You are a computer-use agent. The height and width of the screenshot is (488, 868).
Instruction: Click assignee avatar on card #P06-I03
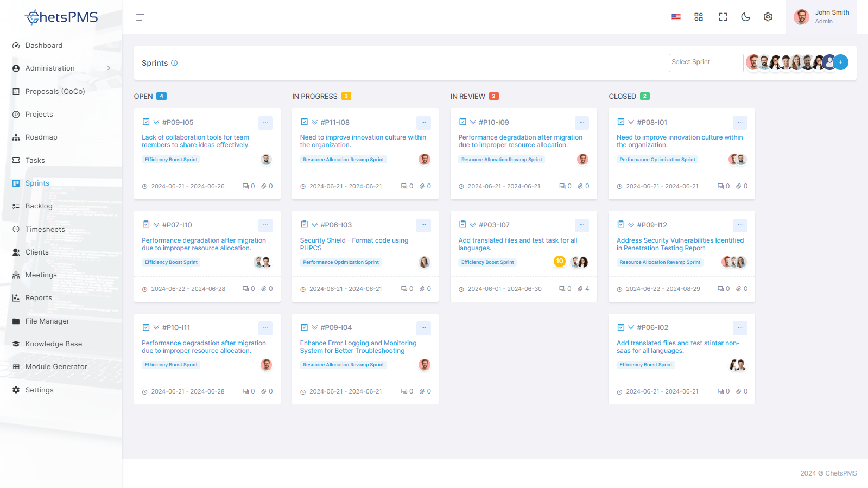(425, 262)
